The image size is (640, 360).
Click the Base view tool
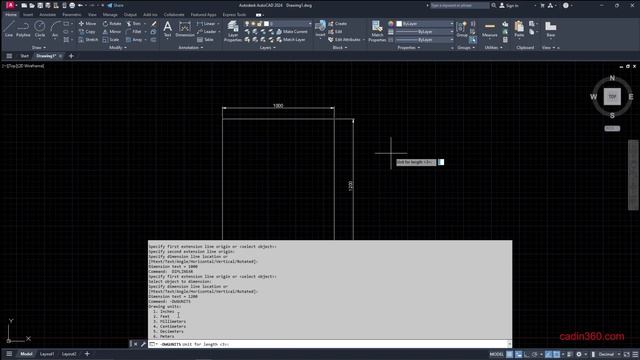tap(551, 29)
